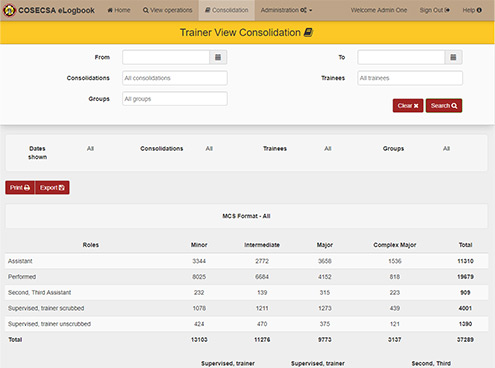
Task: Click the Performed Minor value 8025
Action: (x=199, y=277)
